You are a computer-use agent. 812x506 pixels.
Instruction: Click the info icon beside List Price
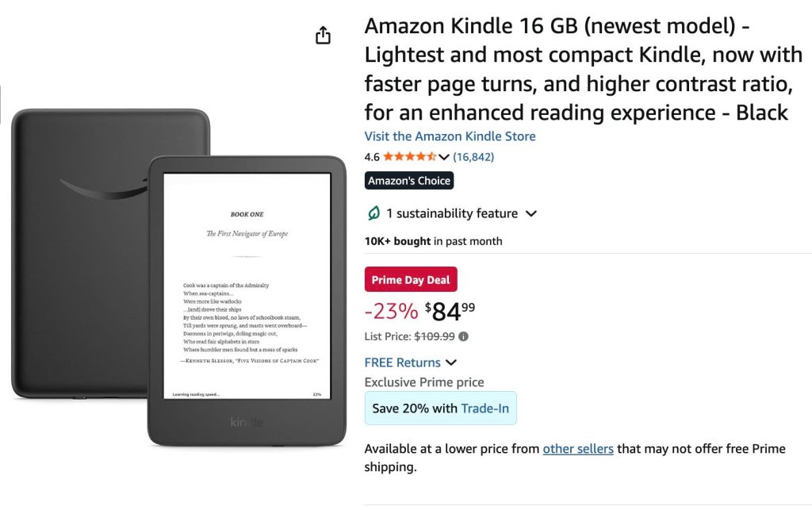pos(463,336)
